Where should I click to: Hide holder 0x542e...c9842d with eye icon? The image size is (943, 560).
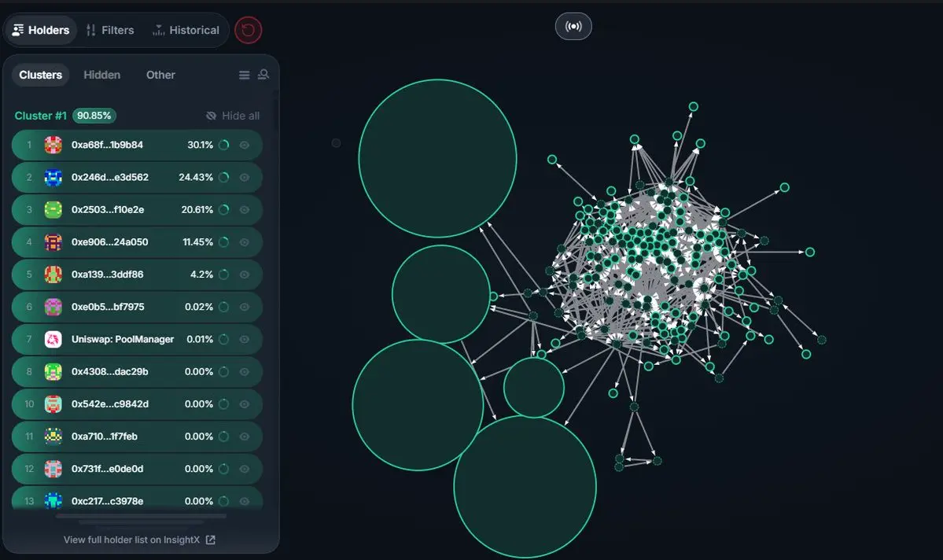pos(244,404)
